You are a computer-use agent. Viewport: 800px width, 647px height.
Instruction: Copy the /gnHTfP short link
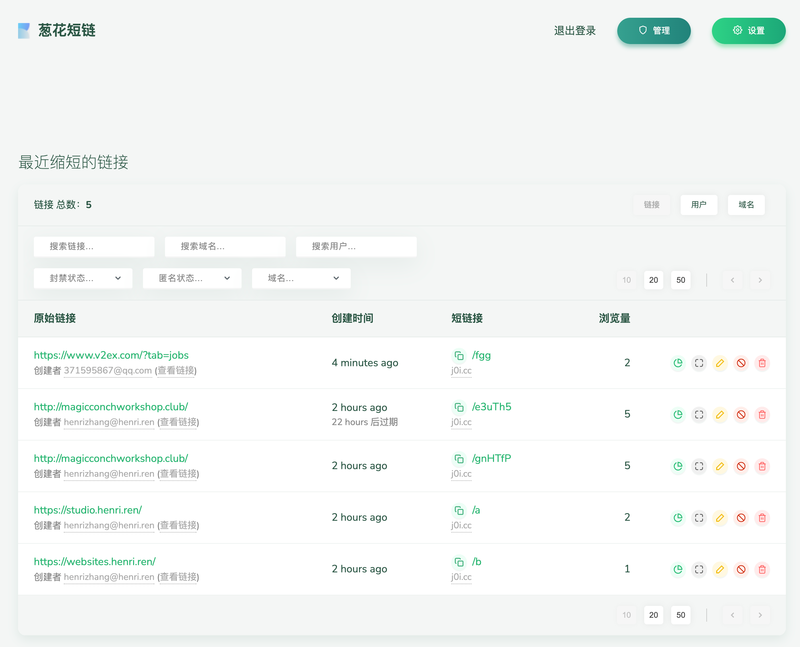(459, 459)
